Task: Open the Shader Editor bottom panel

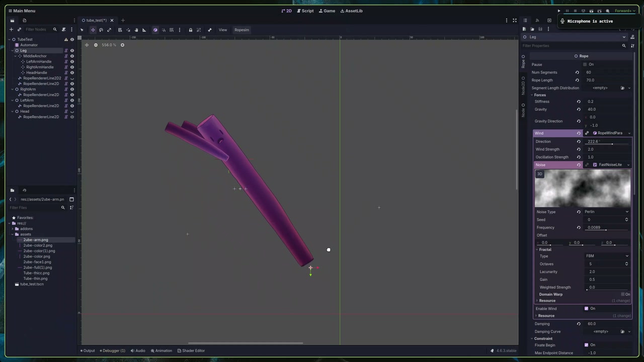Action: [191, 350]
